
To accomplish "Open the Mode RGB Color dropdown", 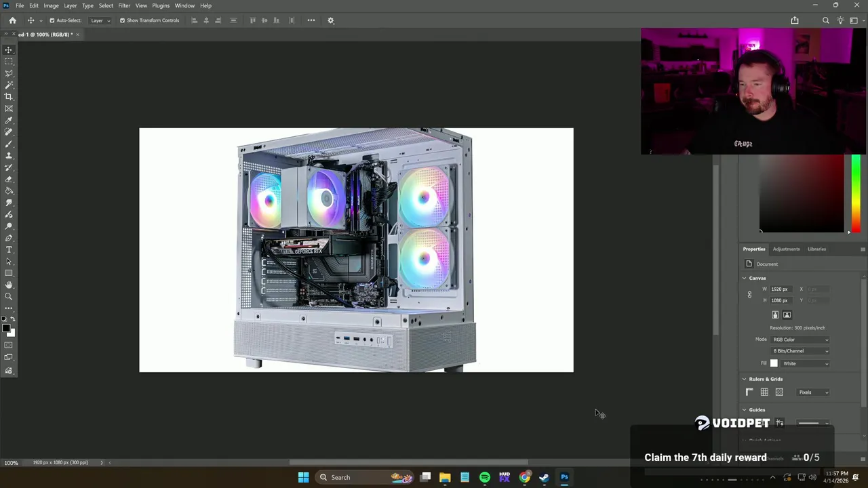I will tap(801, 340).
